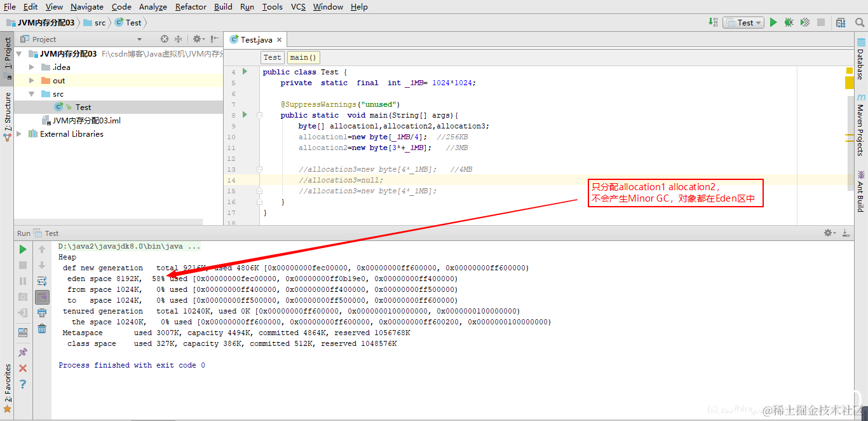
Task: Collapse the JVM内存分配03 project root
Action: click(x=19, y=54)
